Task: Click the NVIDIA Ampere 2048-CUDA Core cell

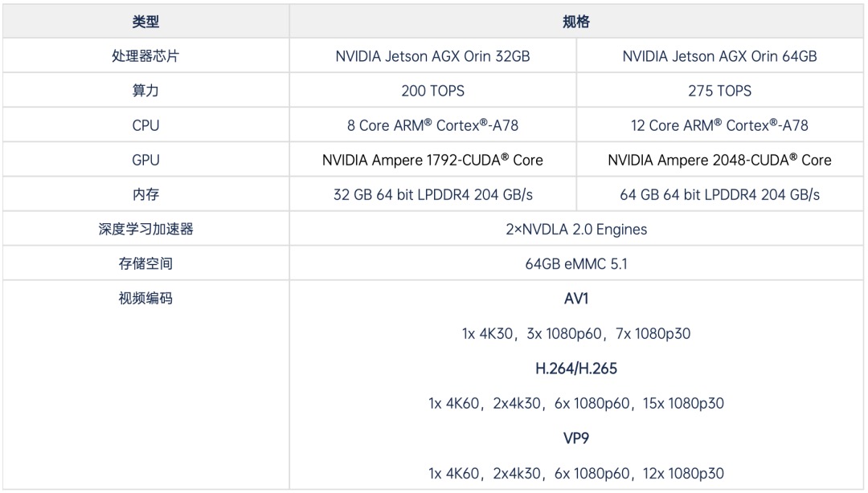Action: [x=719, y=160]
